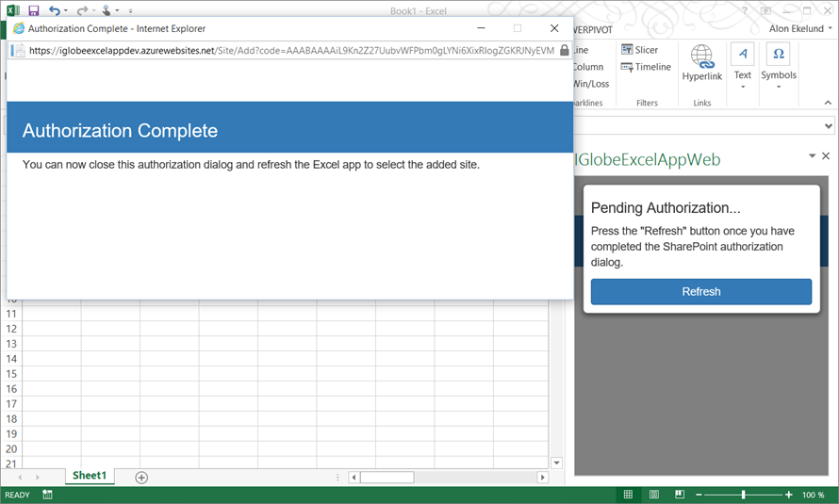Click the horizontal scrollbar thumb
This screenshot has width=839, height=504.
pyautogui.click(x=387, y=478)
